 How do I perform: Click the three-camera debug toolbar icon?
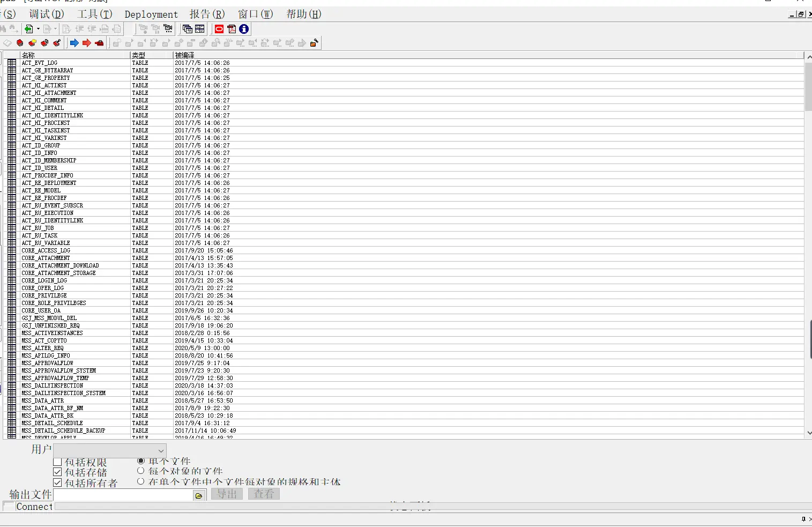pyautogui.click(x=168, y=29)
